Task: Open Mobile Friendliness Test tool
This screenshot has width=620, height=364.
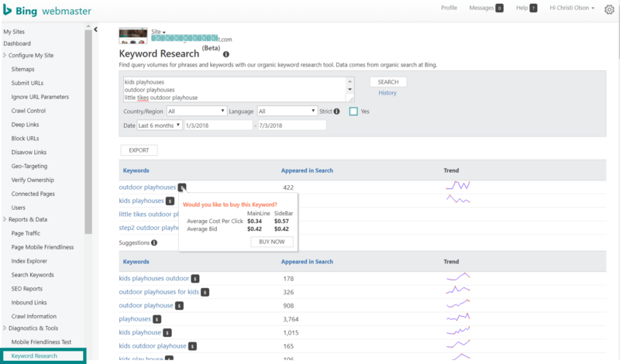Action: pos(41,342)
